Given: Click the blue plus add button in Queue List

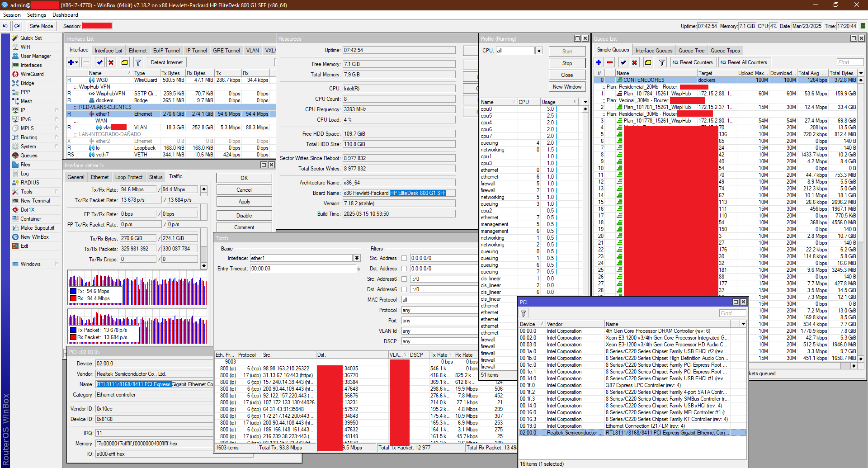Looking at the screenshot, I should (599, 62).
